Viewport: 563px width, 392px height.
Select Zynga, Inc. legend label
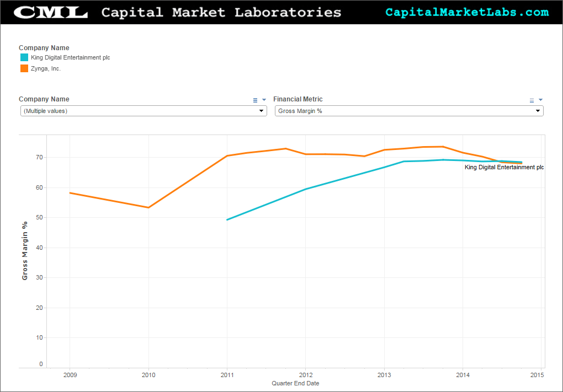pyautogui.click(x=46, y=68)
